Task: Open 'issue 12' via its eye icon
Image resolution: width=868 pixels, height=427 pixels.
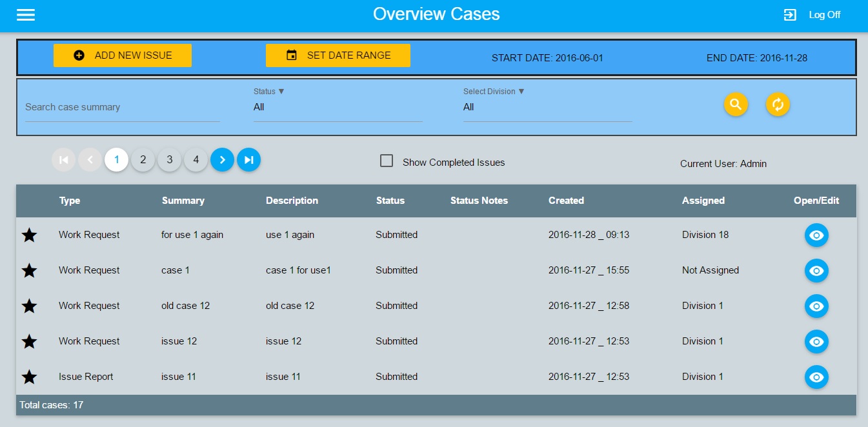Action: point(816,342)
